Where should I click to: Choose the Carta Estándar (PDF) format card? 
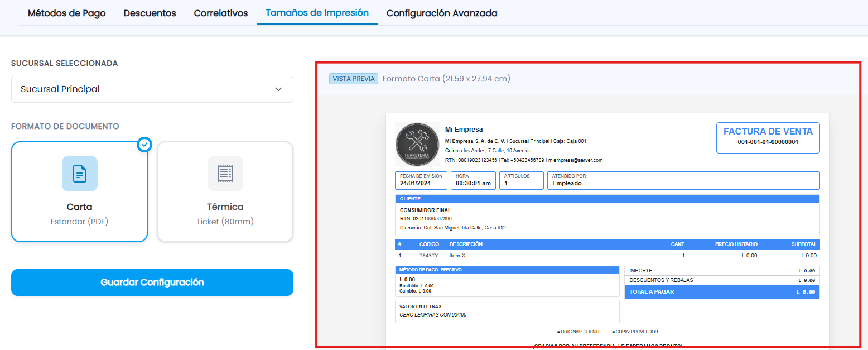click(80, 191)
